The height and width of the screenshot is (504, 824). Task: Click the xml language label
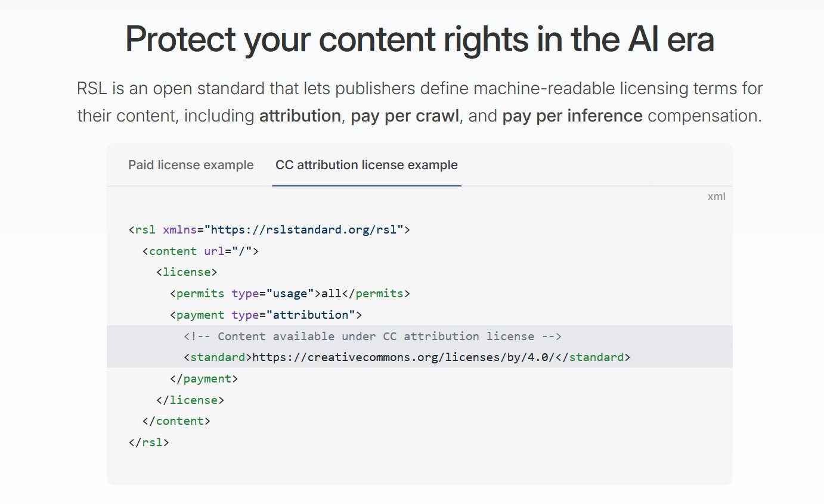[716, 197]
